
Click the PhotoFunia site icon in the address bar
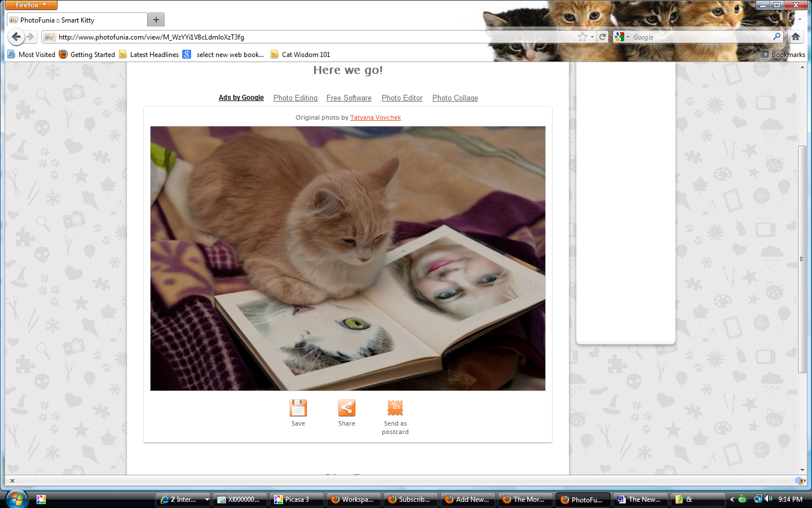tap(50, 37)
